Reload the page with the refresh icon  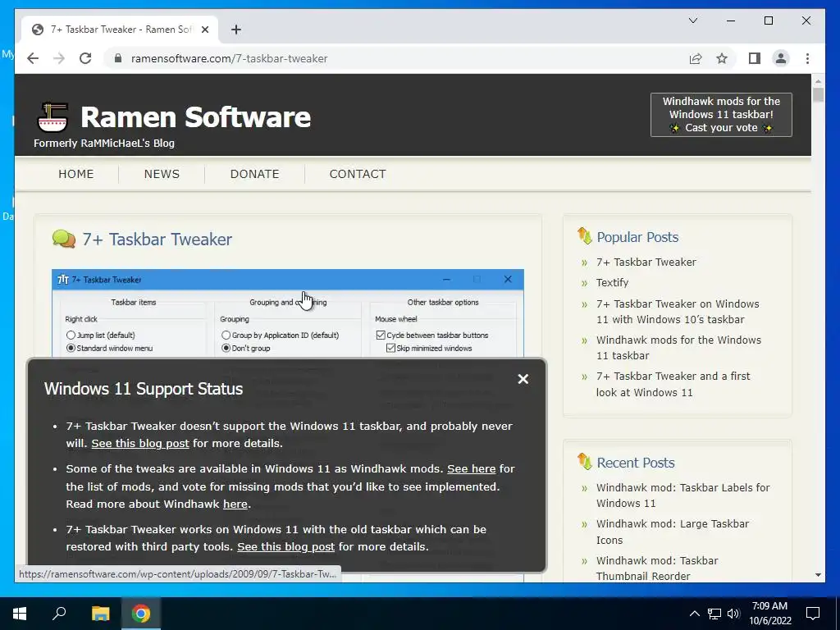coord(85,58)
